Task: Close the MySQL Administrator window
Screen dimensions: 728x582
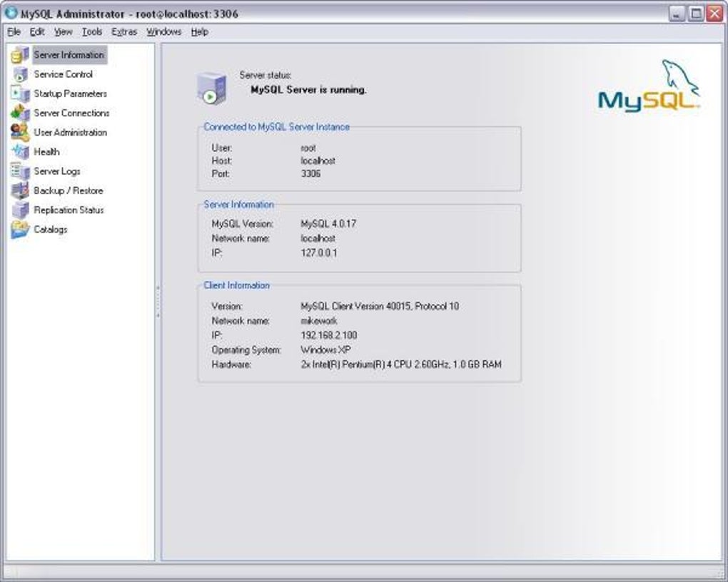Action: pos(714,14)
